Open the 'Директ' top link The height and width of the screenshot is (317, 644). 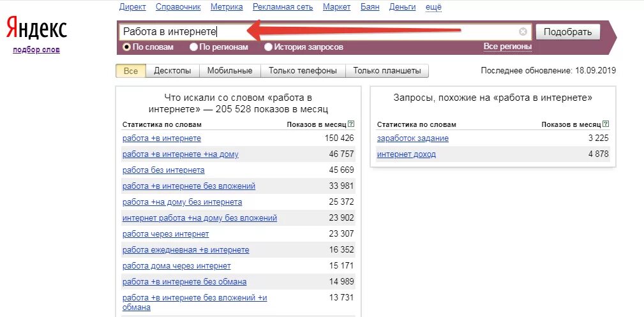tap(132, 7)
